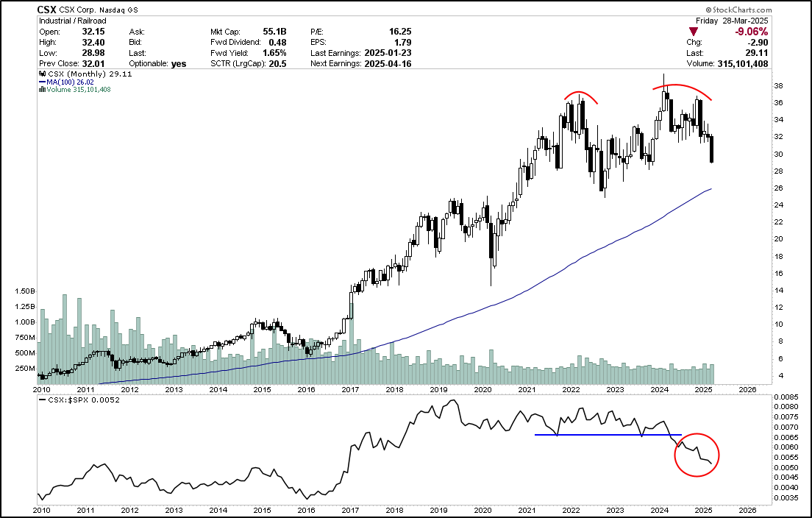Click the 14 price axis label
812x518 pixels.
coord(778,291)
